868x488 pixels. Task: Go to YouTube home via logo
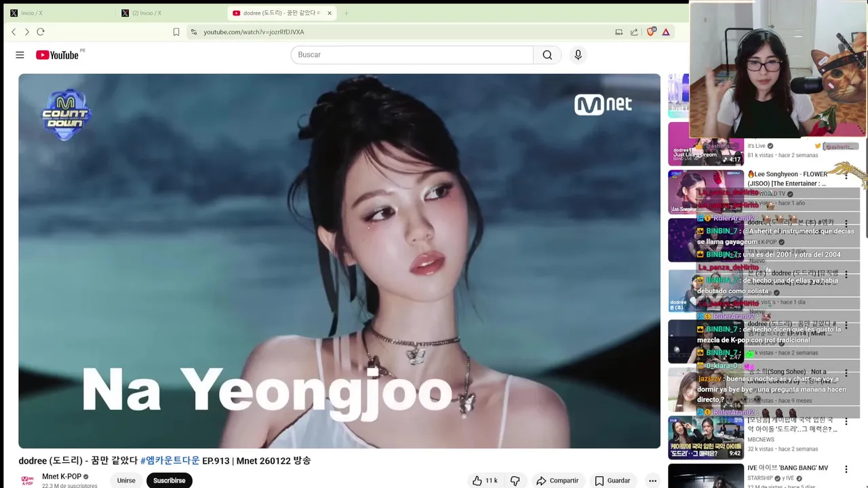point(58,55)
